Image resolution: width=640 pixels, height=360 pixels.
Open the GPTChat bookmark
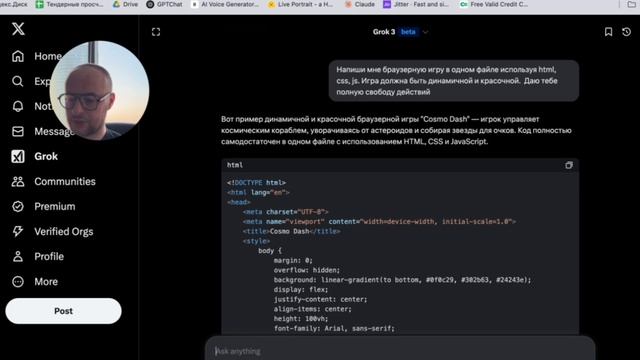[x=164, y=4]
